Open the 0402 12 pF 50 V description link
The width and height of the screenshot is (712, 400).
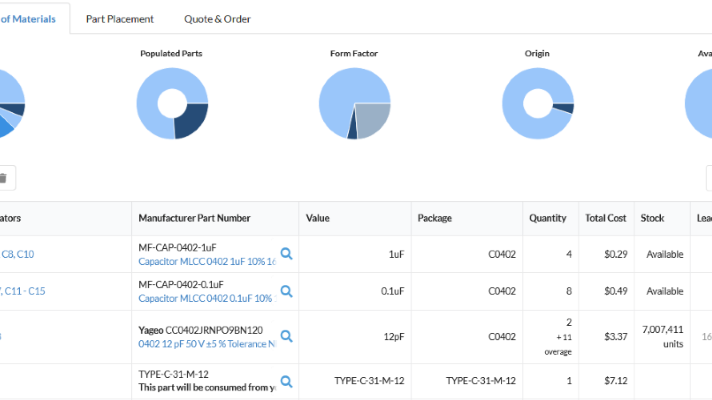point(206,344)
